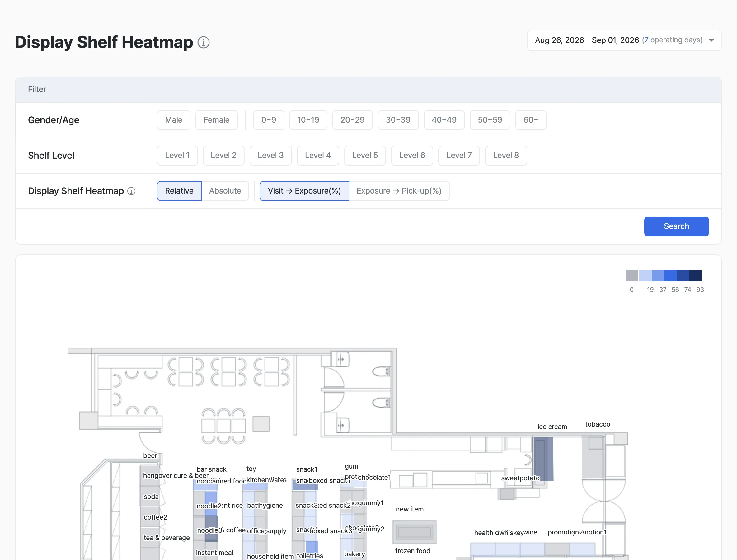The width and height of the screenshot is (737, 560).
Task: Filter by shelf Level 1
Action: coord(177,156)
